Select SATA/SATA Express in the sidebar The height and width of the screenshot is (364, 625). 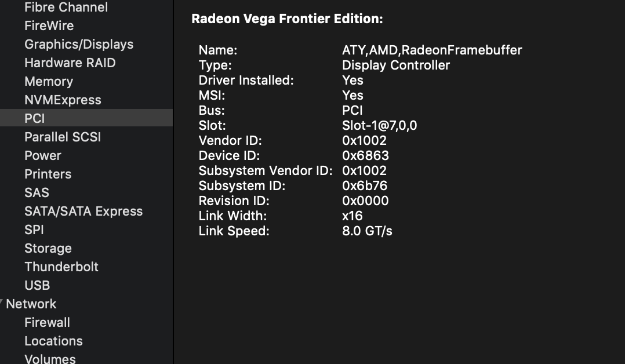point(83,212)
